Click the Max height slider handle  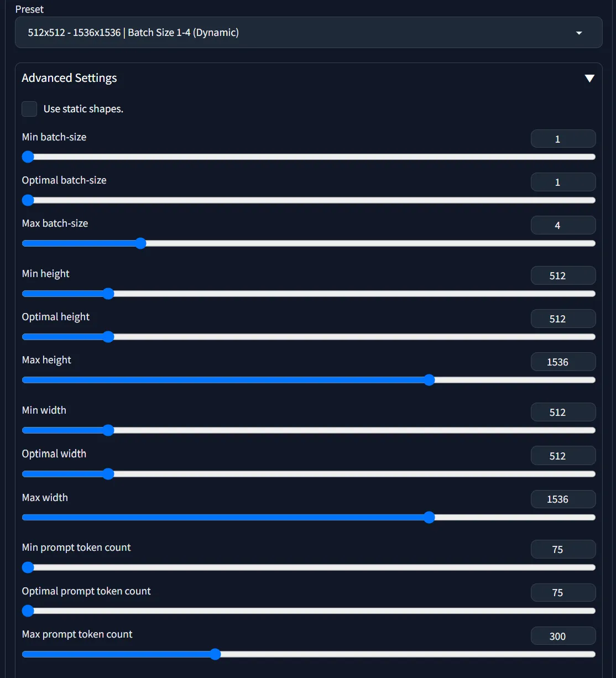[429, 380]
